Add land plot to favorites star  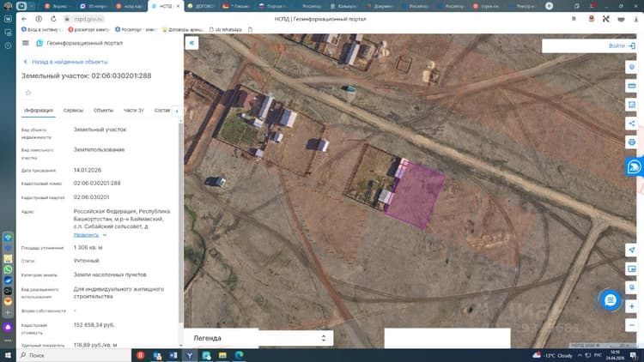(x=28, y=93)
